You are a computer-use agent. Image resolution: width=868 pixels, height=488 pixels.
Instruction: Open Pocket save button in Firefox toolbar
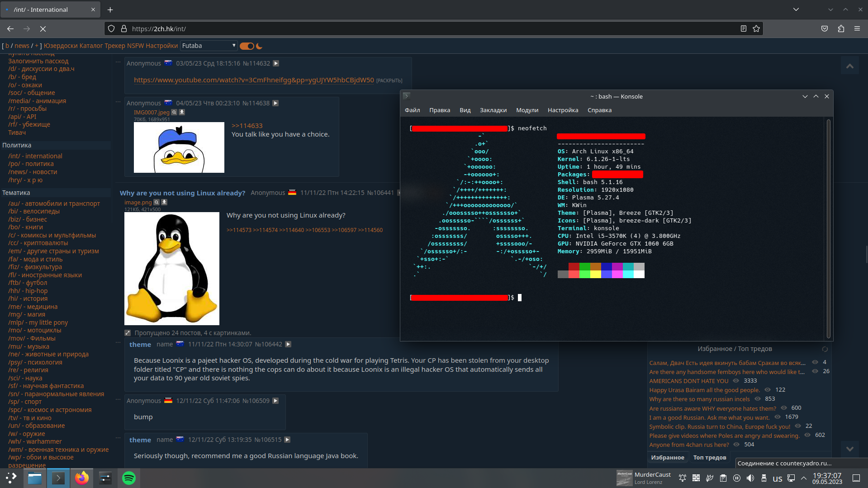pos(825,28)
